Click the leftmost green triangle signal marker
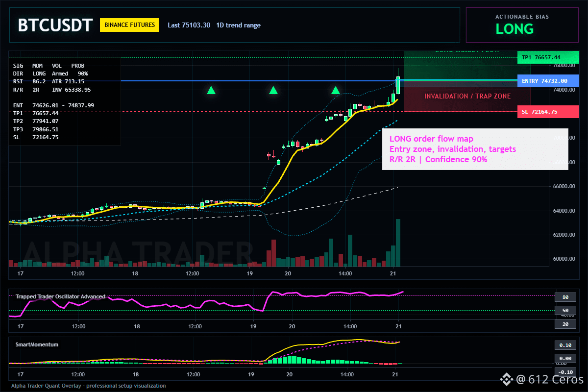The image size is (588, 392). click(211, 90)
